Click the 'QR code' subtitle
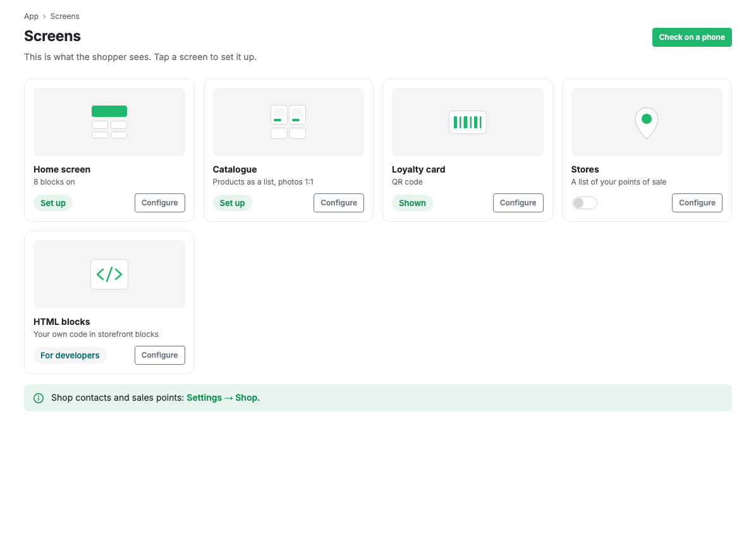756x536 pixels. coord(407,182)
